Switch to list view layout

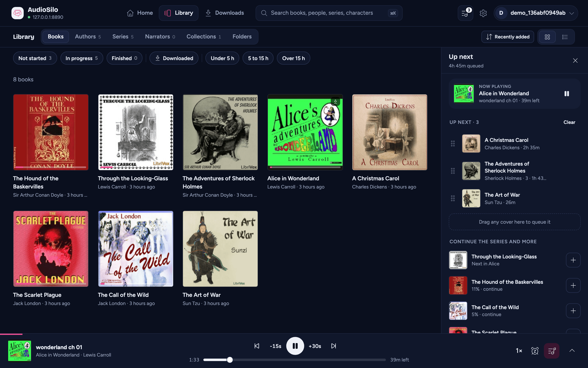(565, 37)
